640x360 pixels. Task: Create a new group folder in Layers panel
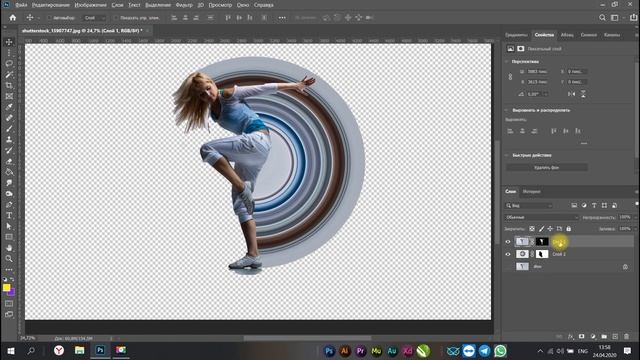[604, 336]
